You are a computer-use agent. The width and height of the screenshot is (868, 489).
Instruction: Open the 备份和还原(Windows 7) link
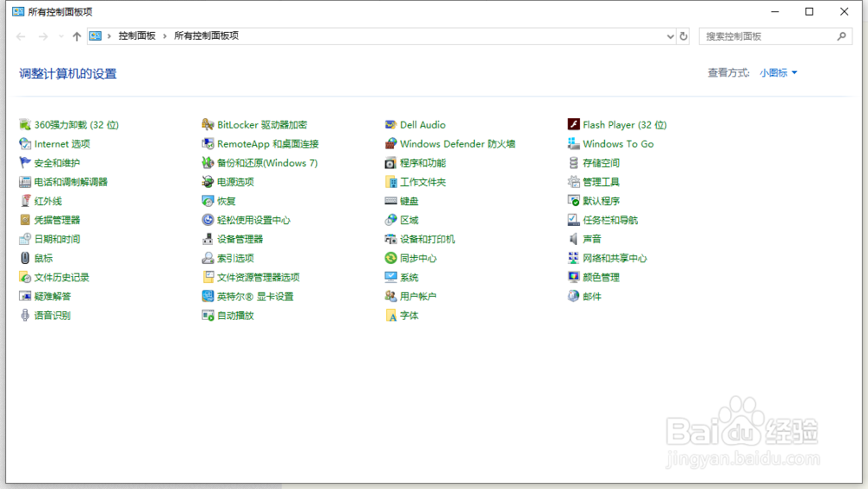coord(267,162)
